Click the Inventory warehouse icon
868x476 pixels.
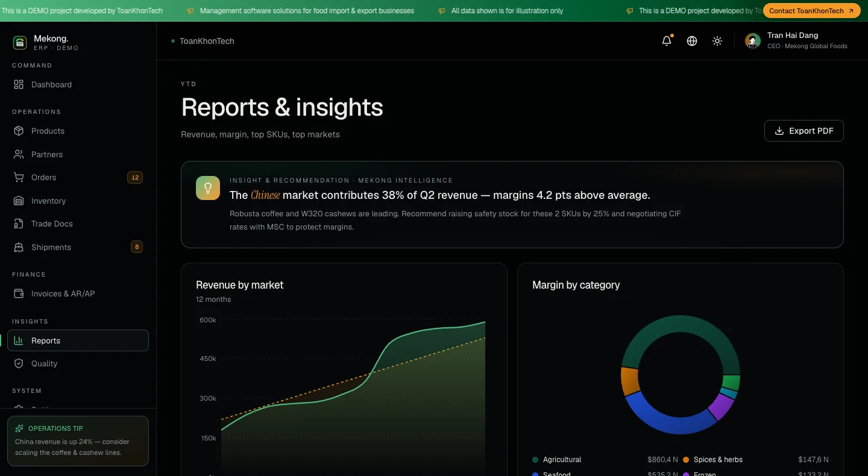(19, 201)
